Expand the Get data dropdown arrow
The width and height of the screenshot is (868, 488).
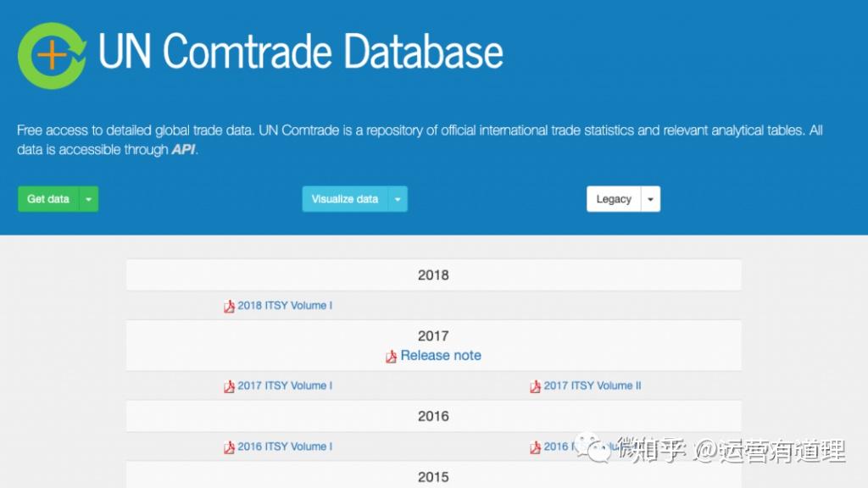click(x=87, y=198)
